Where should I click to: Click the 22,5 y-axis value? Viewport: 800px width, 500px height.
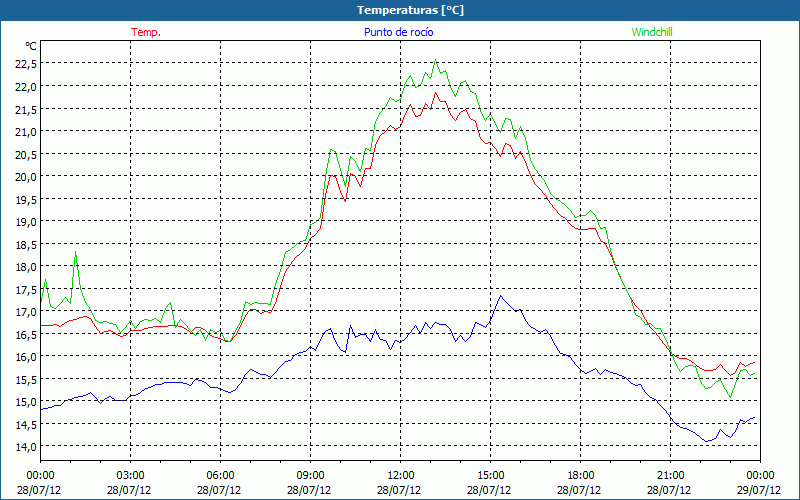27,64
